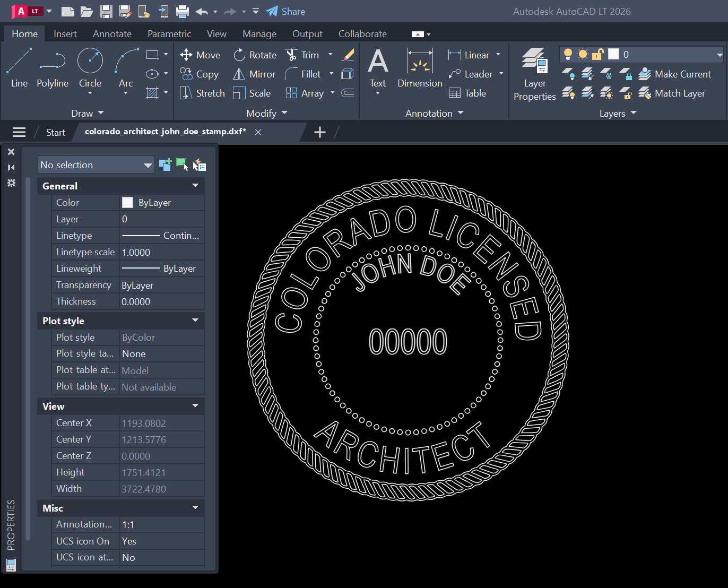
Task: Expand the Annotation panel flyout
Action: coord(435,113)
